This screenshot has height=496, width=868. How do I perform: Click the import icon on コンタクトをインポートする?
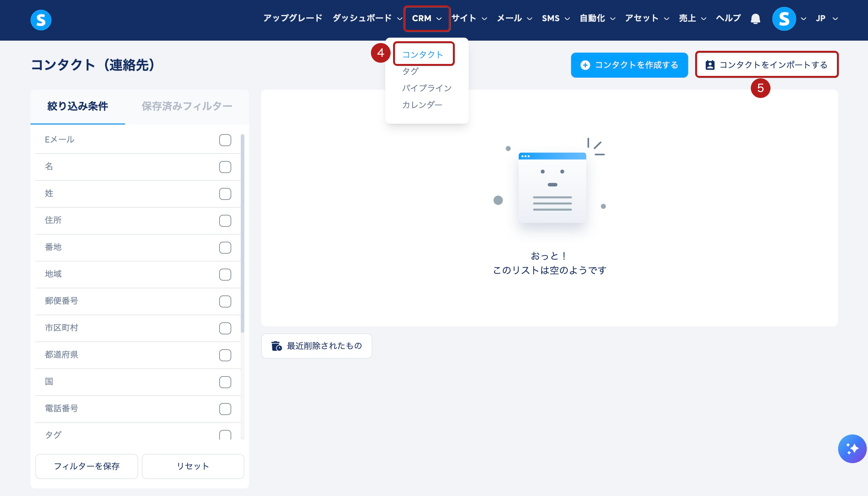click(x=710, y=65)
